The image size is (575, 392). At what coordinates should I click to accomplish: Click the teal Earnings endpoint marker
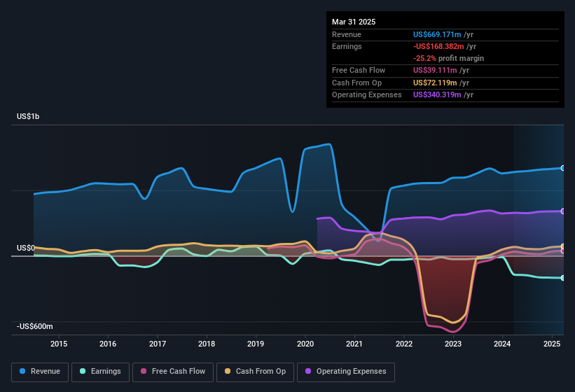tap(562, 278)
